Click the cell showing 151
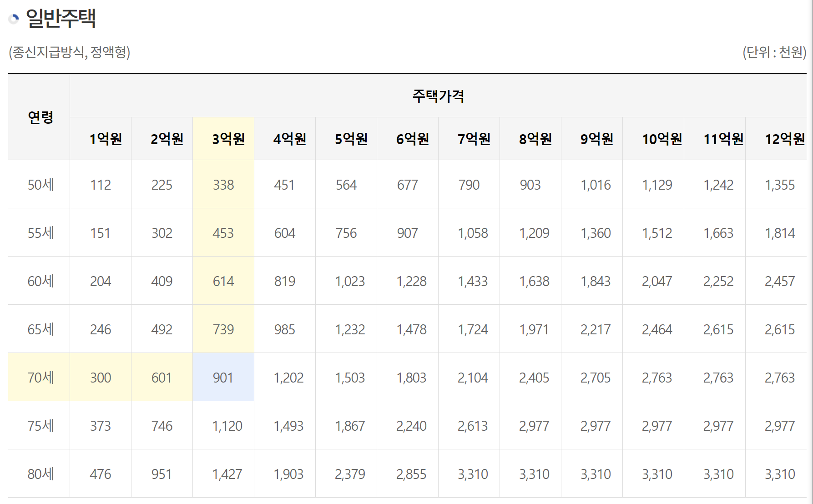813x504 pixels. (x=101, y=232)
